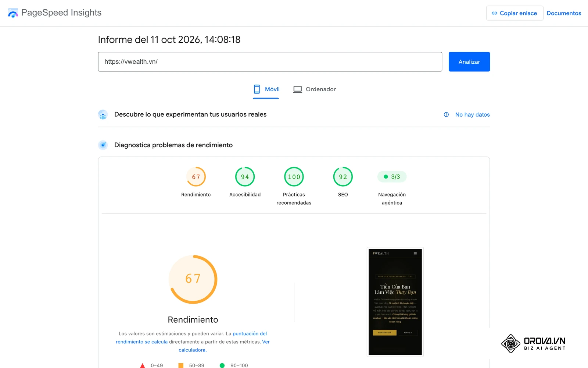Click the performance diagnostics icon
Screen dimensions: 588x368
point(103,145)
